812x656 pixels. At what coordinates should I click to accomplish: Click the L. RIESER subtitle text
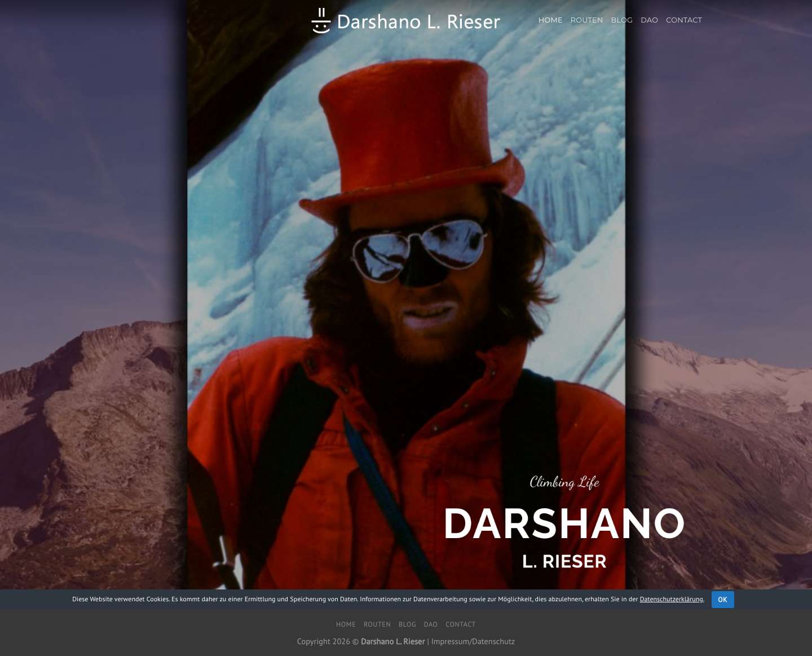564,561
